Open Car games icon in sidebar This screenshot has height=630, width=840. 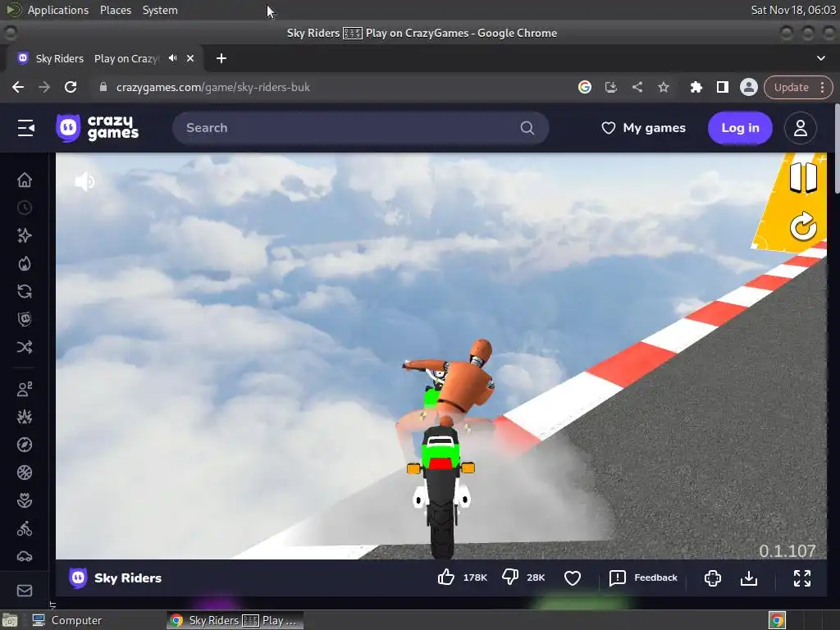(25, 557)
